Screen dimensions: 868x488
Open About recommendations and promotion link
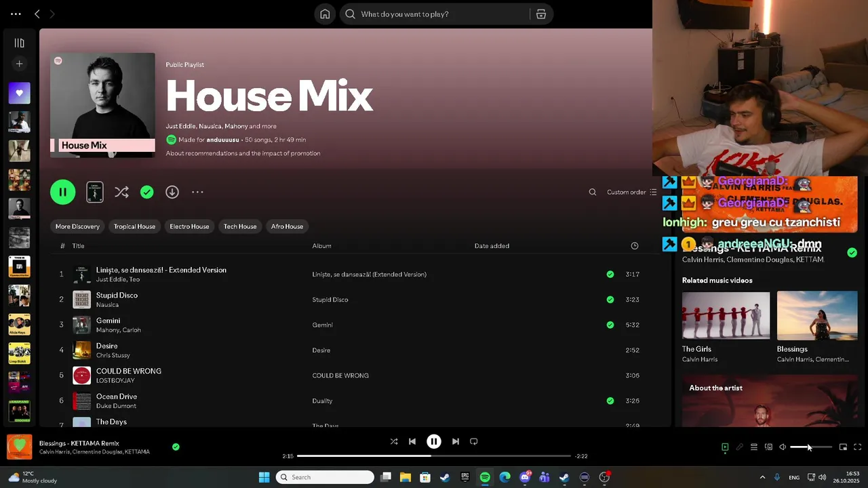[243, 153]
